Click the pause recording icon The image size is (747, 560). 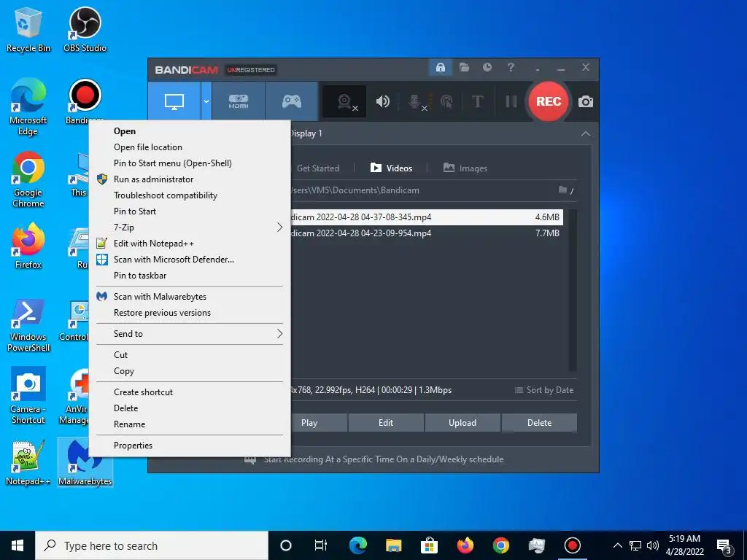511,101
